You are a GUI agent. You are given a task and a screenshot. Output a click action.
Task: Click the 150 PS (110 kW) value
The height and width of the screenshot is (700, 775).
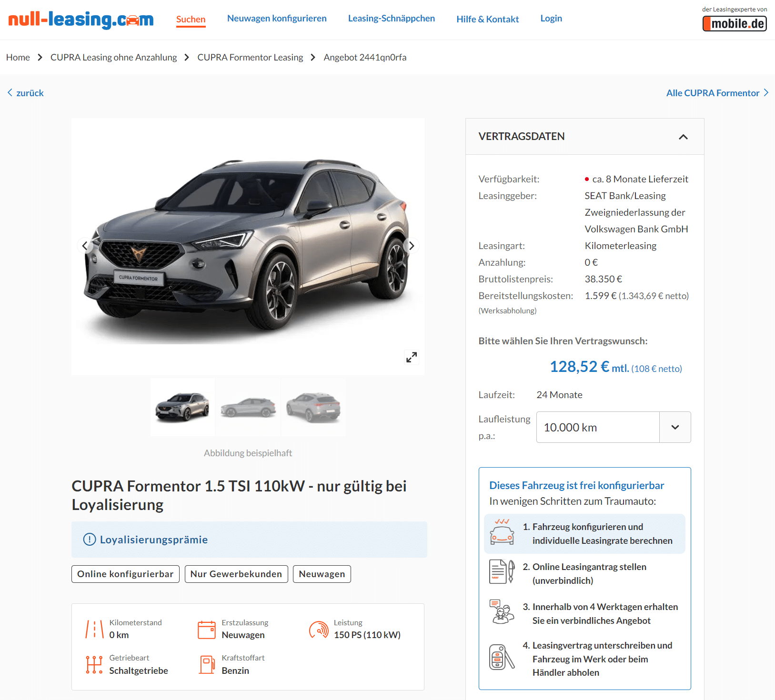click(367, 635)
